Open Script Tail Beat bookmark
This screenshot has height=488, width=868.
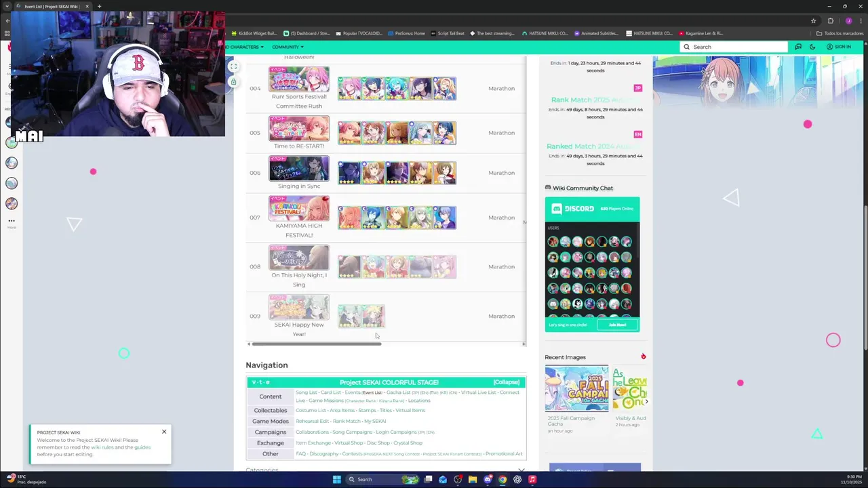[x=448, y=33]
